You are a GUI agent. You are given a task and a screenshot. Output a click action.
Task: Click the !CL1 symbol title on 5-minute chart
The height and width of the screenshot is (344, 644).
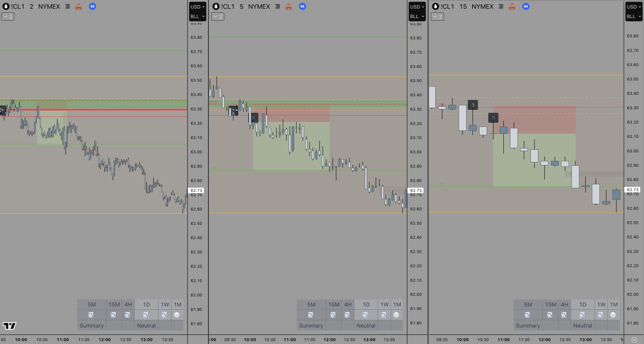(x=228, y=7)
